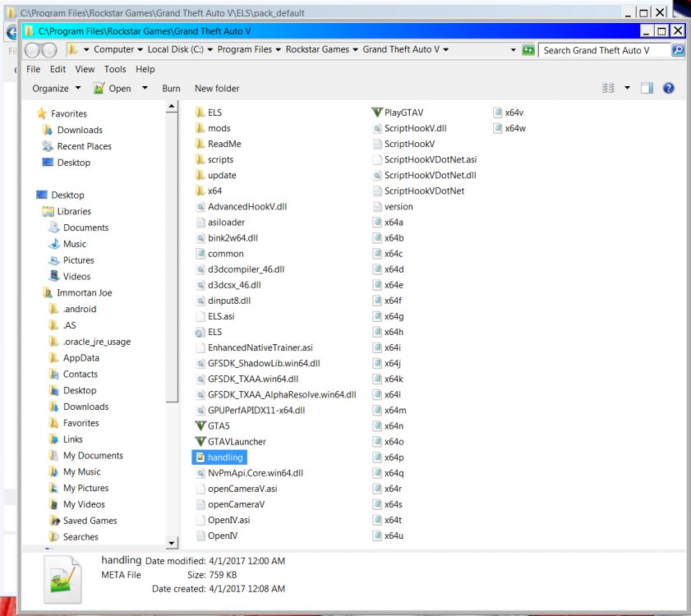Open the view options dropdown arrow
Image resolution: width=691 pixels, height=616 pixels.
pyautogui.click(x=627, y=88)
